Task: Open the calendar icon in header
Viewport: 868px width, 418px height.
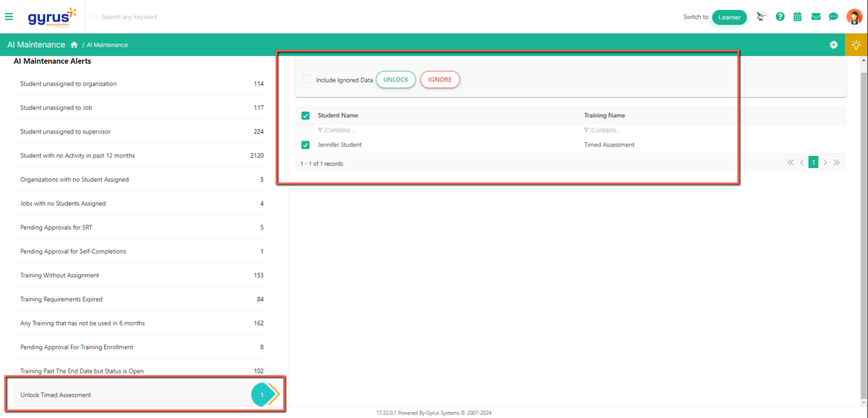Action: tap(797, 17)
